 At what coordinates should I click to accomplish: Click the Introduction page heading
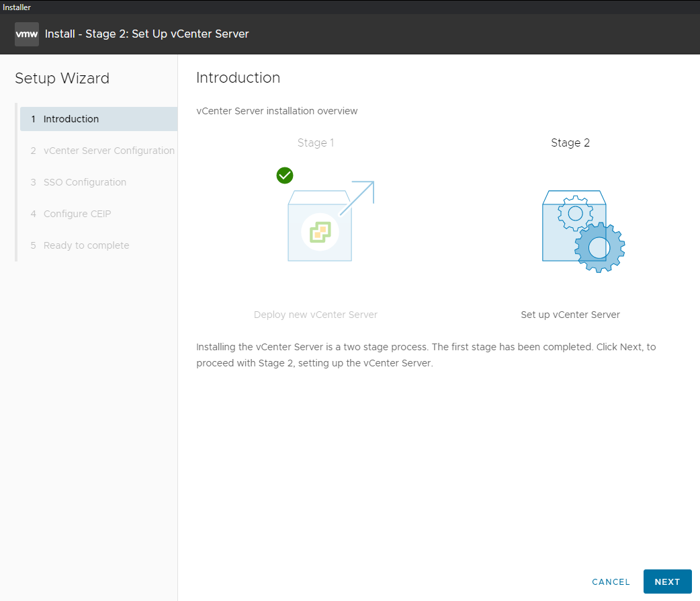point(238,77)
